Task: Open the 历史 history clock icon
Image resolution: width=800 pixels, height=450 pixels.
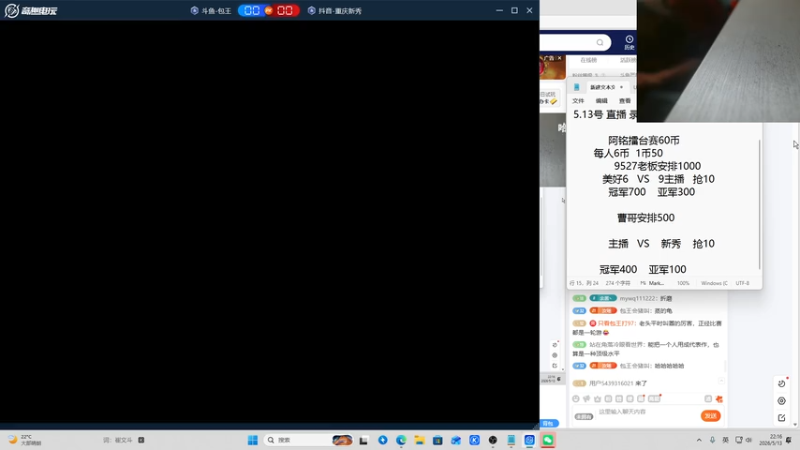Action: click(x=629, y=42)
